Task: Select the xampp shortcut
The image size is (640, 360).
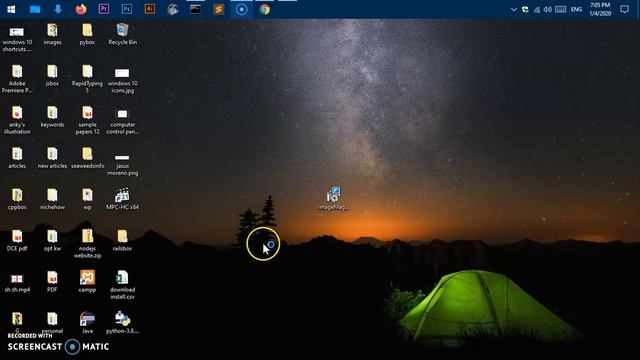Action: 87,282
